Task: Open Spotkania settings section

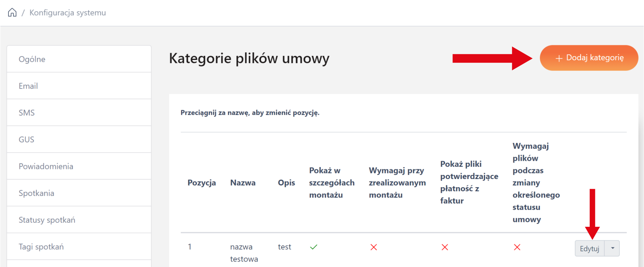Action: [36, 193]
